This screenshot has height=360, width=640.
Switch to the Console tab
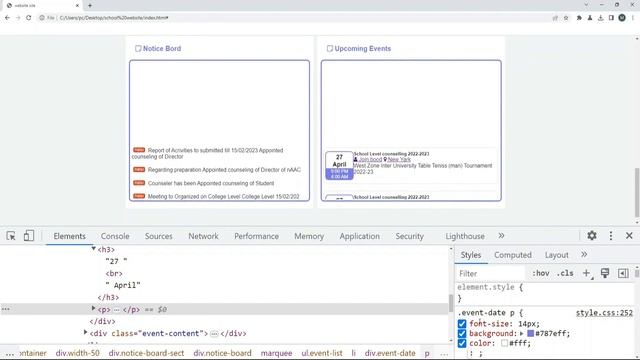point(115,236)
